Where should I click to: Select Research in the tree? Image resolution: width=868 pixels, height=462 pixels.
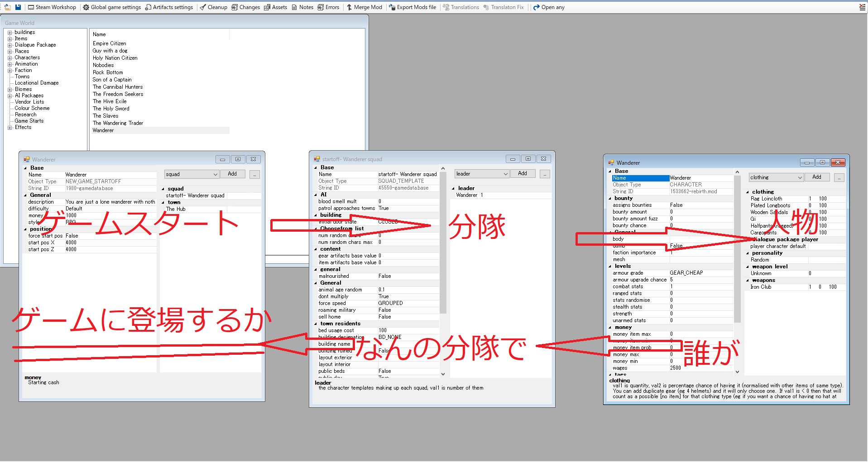25,114
